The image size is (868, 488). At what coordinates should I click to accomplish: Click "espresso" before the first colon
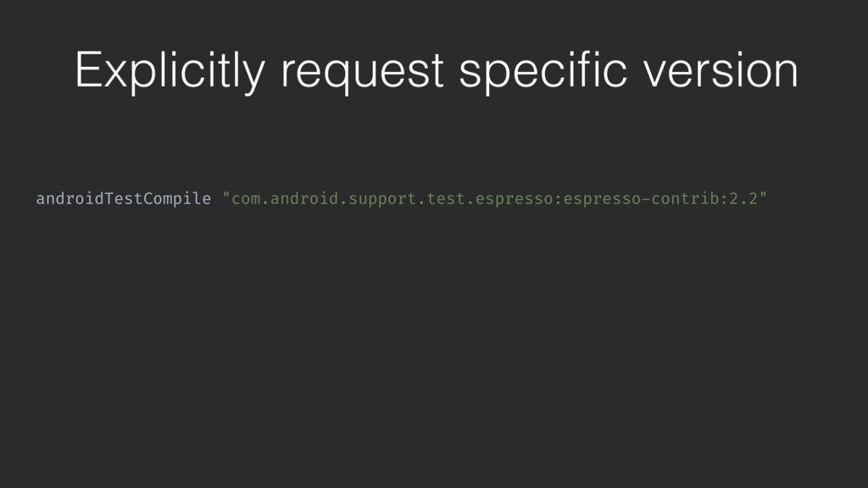point(514,200)
